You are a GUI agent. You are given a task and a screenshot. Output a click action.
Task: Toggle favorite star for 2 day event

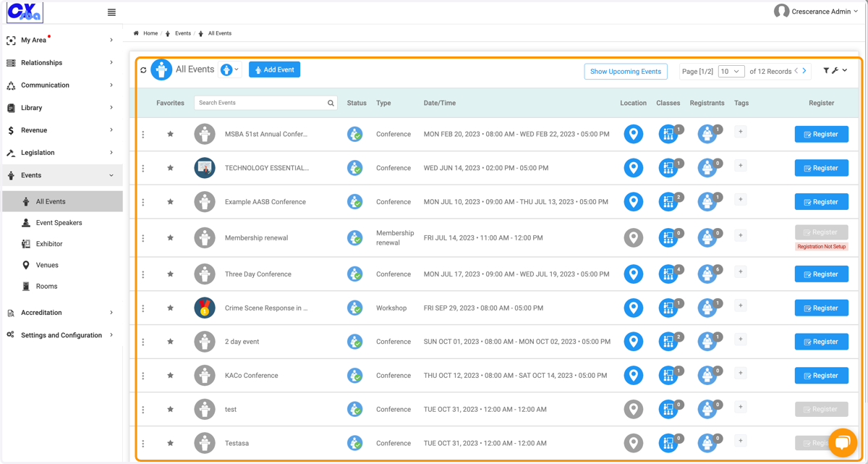(171, 342)
